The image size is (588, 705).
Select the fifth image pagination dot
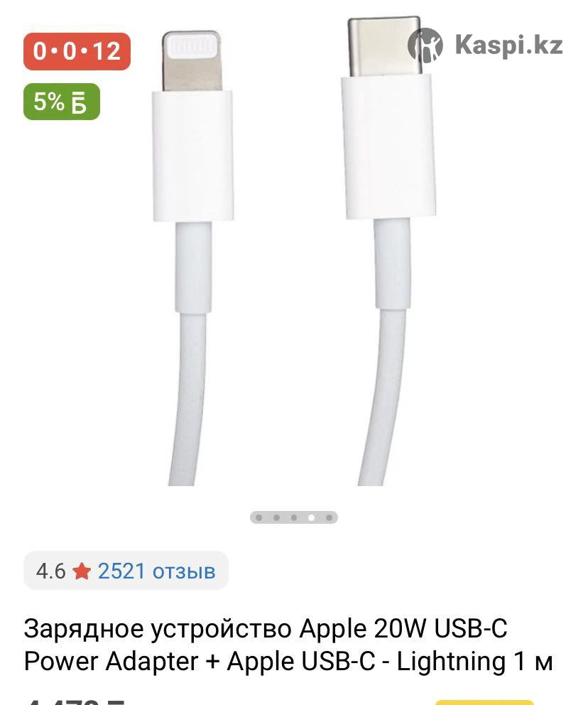point(329,517)
